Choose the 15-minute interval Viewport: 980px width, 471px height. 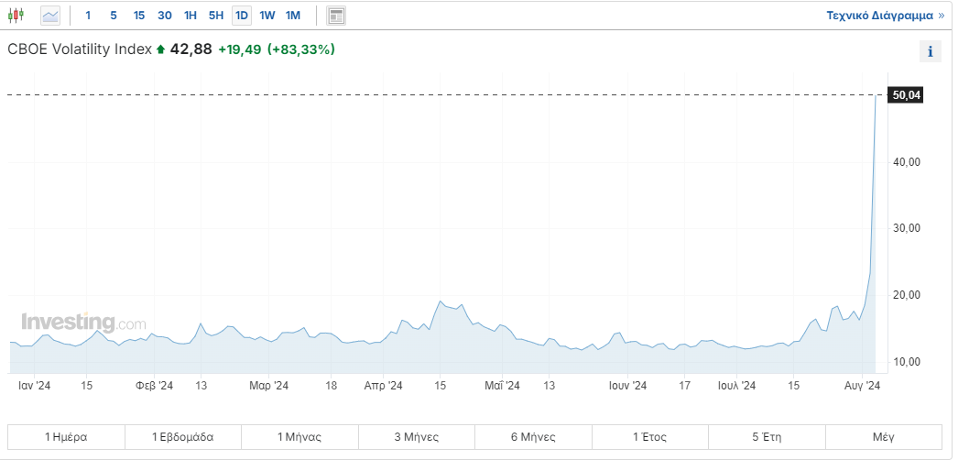(139, 16)
